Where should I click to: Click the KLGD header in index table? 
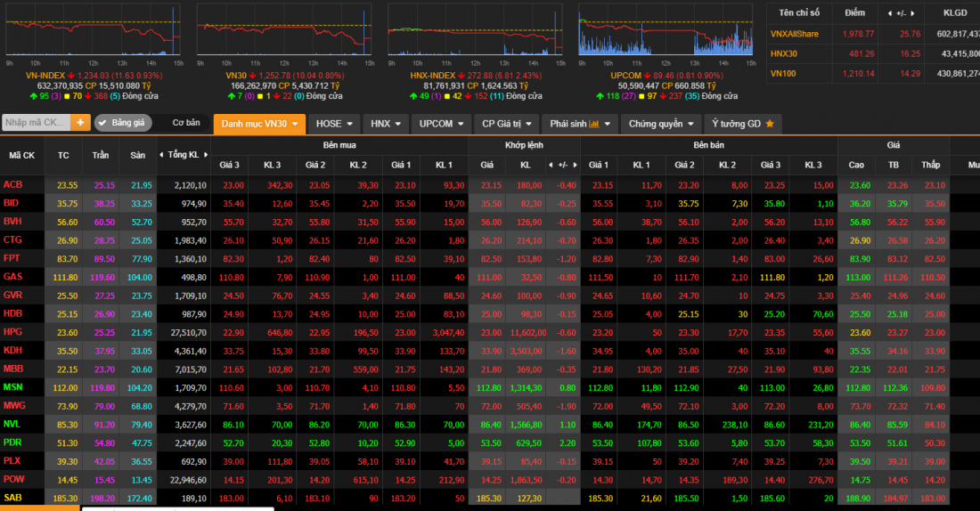click(x=955, y=13)
